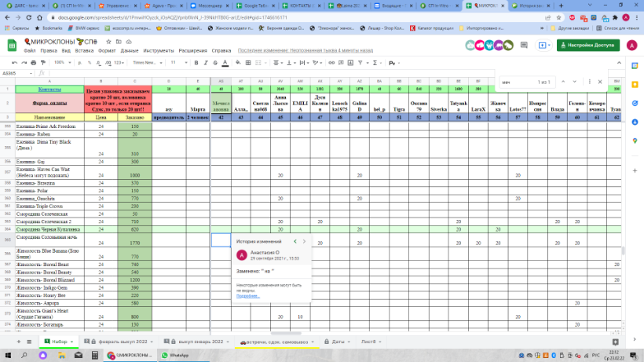The image size is (644, 362).
Task: Switch to the Даты sheet tab
Action: [337, 342]
